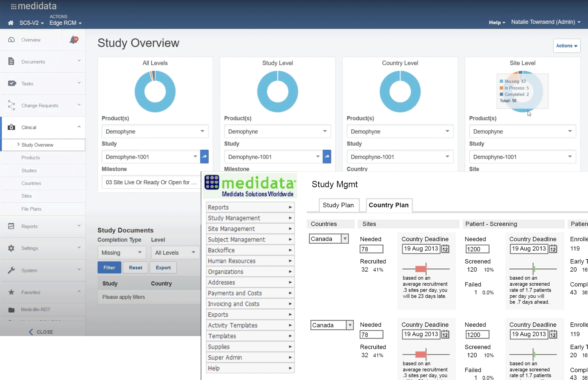The image size is (588, 380).
Task: Click second Sites deadline field 19 Aug 2013
Action: click(421, 334)
